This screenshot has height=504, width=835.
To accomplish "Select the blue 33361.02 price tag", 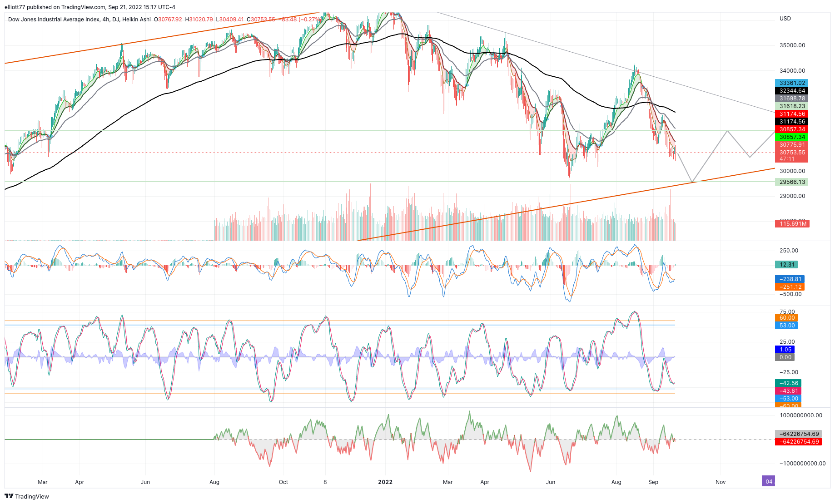I will pos(791,83).
